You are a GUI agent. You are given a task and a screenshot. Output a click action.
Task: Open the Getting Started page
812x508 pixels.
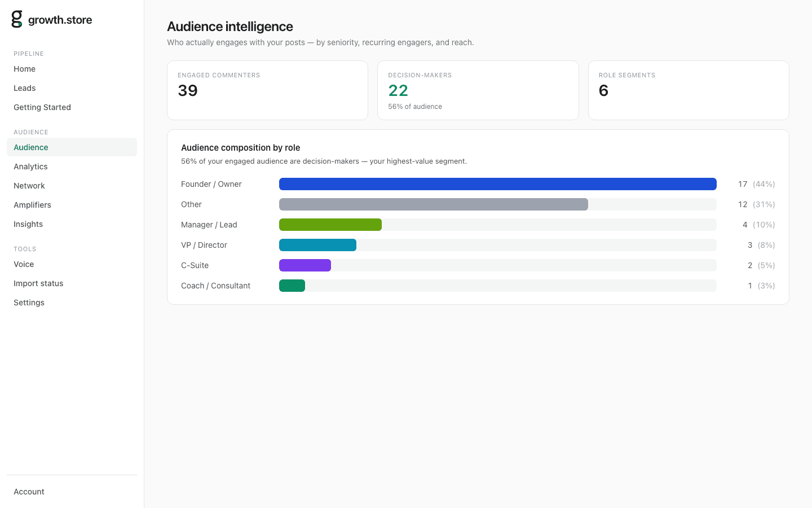[72, 107]
